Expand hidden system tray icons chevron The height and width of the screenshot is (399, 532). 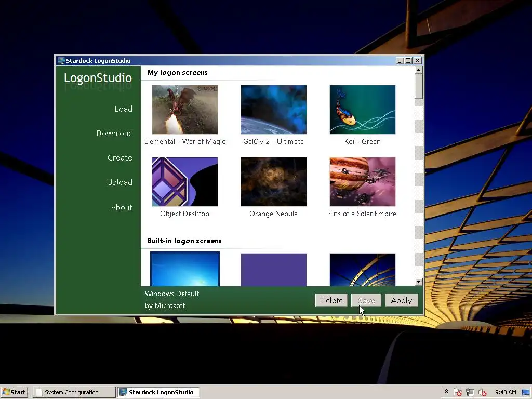(x=446, y=392)
